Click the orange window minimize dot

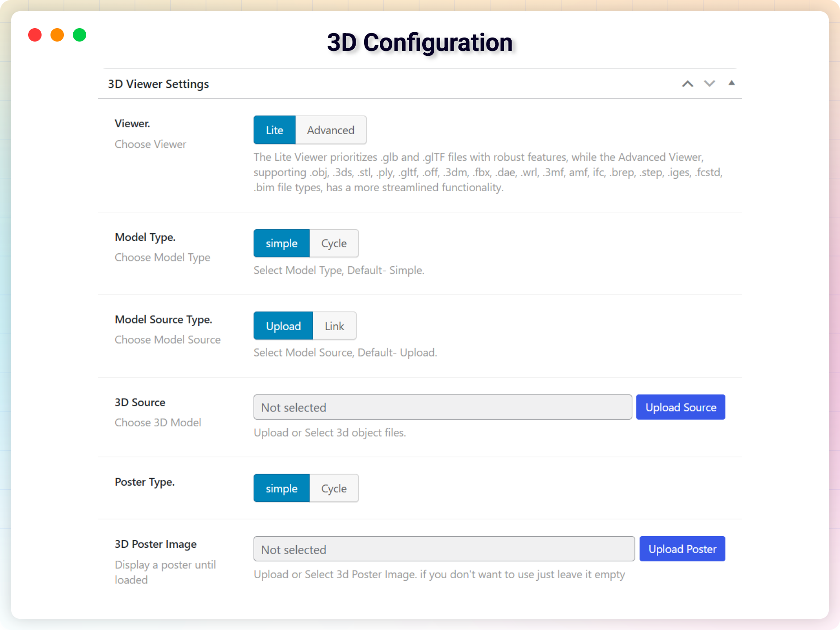(57, 35)
